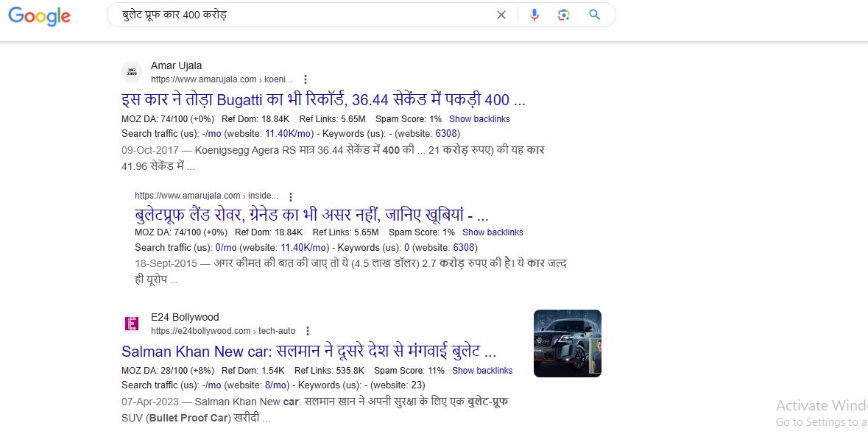Screen dimensions: 868x445
Task: Click the Amar Ujala site favicon
Action: coord(132,72)
